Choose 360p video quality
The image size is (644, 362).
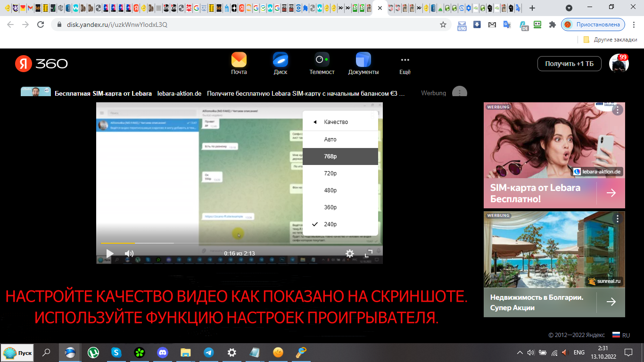click(x=340, y=207)
